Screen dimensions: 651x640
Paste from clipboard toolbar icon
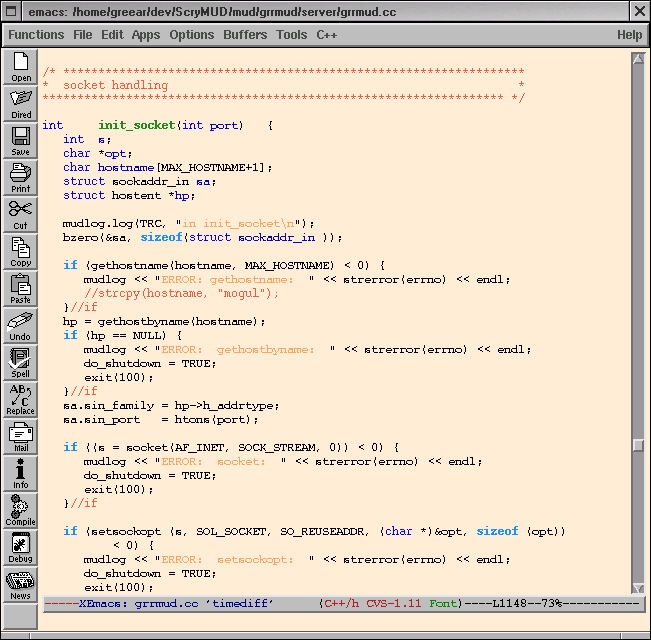coord(21,287)
